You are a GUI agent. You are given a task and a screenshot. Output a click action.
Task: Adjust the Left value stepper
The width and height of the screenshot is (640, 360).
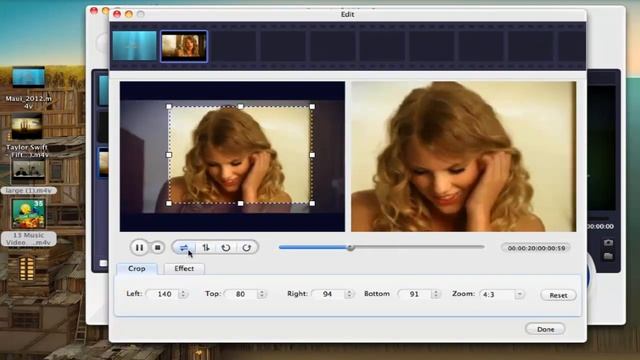point(183,294)
